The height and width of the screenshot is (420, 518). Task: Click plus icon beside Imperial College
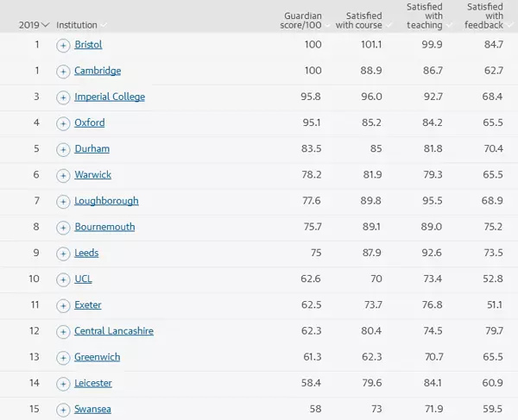(63, 97)
